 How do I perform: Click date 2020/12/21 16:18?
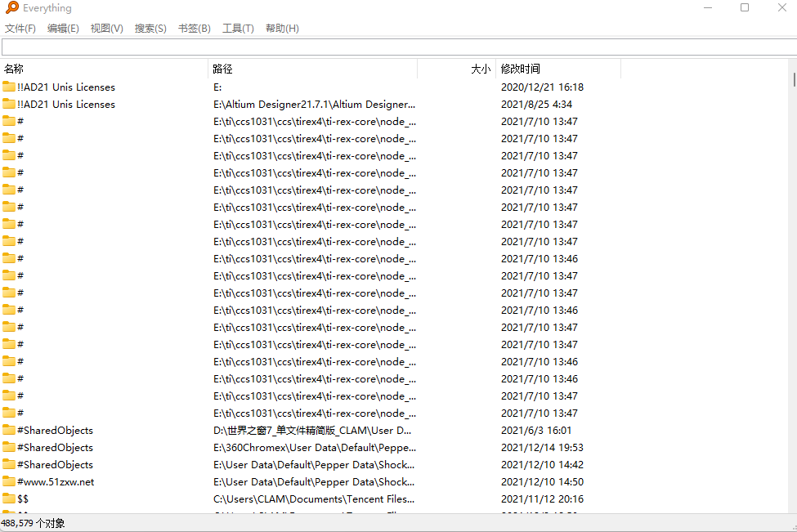coord(542,87)
